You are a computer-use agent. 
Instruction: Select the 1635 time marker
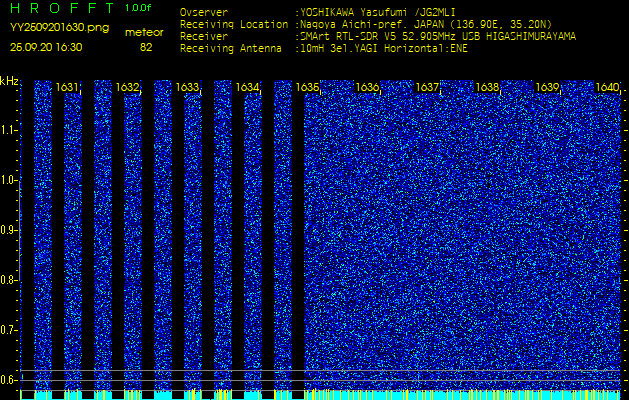pos(307,88)
